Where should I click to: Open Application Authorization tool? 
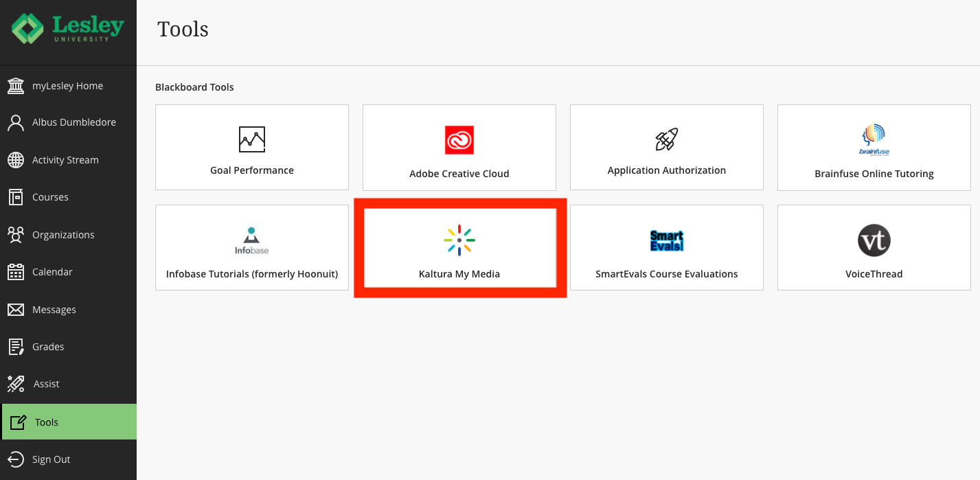pyautogui.click(x=667, y=147)
